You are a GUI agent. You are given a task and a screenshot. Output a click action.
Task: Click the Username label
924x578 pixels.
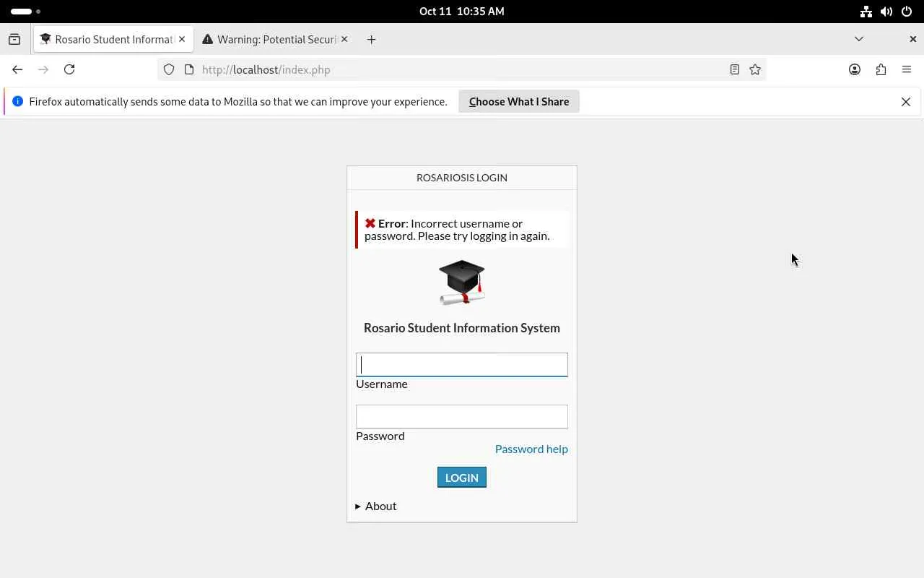click(x=382, y=384)
